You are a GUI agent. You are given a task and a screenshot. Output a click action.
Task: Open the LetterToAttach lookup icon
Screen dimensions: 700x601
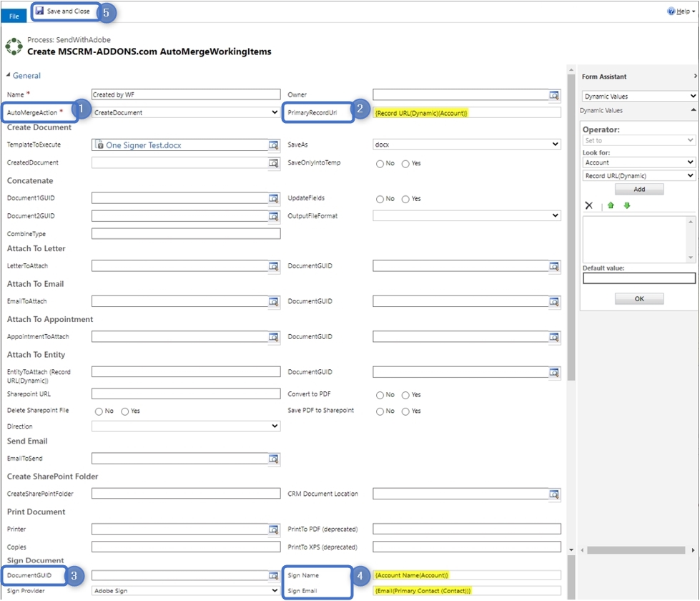(273, 266)
